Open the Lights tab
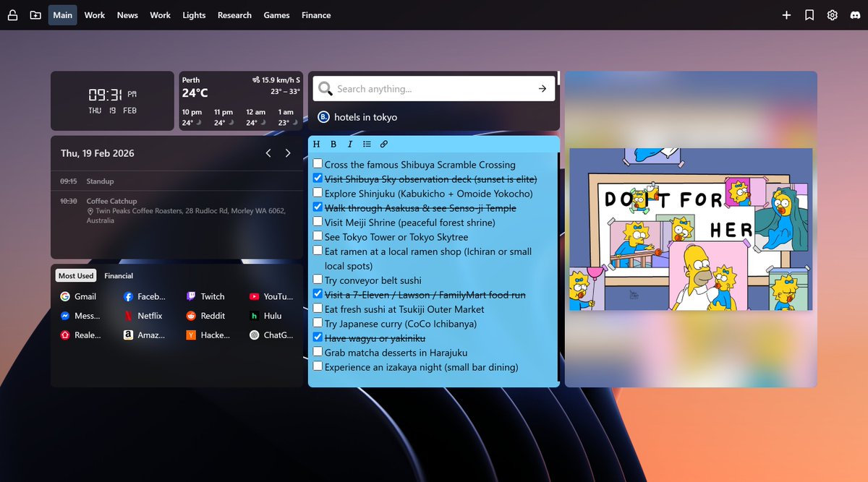The height and width of the screenshot is (482, 868). pos(194,15)
